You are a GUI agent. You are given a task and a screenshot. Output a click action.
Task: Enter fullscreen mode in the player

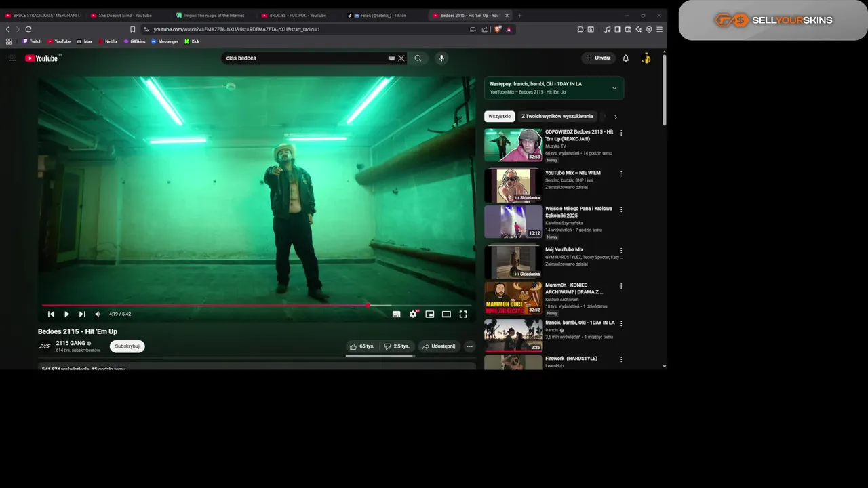[463, 314]
